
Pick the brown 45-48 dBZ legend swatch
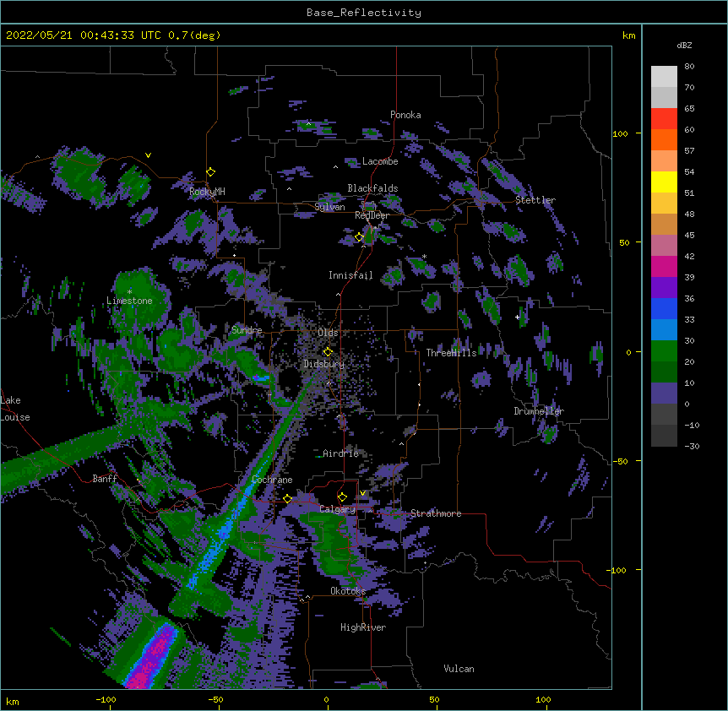(664, 224)
